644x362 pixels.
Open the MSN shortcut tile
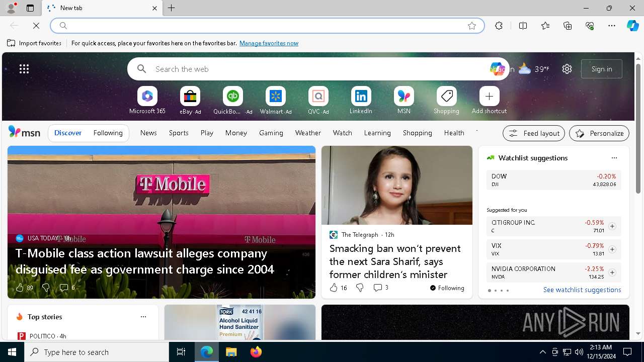404,101
